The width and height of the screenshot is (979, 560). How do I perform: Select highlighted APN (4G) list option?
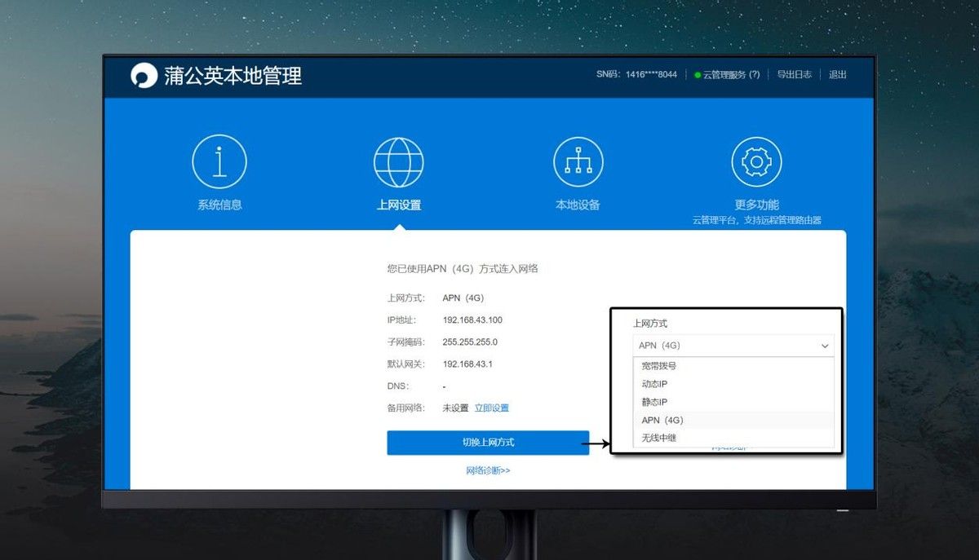point(662,420)
